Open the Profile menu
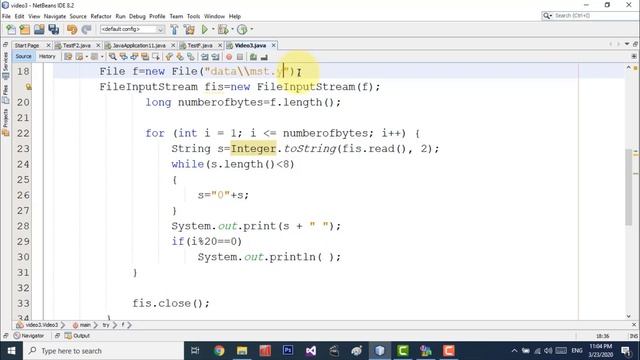The image size is (640, 360). coord(157,16)
